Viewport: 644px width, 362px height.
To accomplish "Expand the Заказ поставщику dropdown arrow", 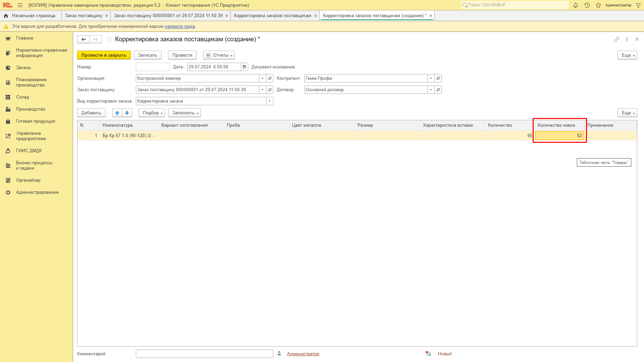I will 263,89.
